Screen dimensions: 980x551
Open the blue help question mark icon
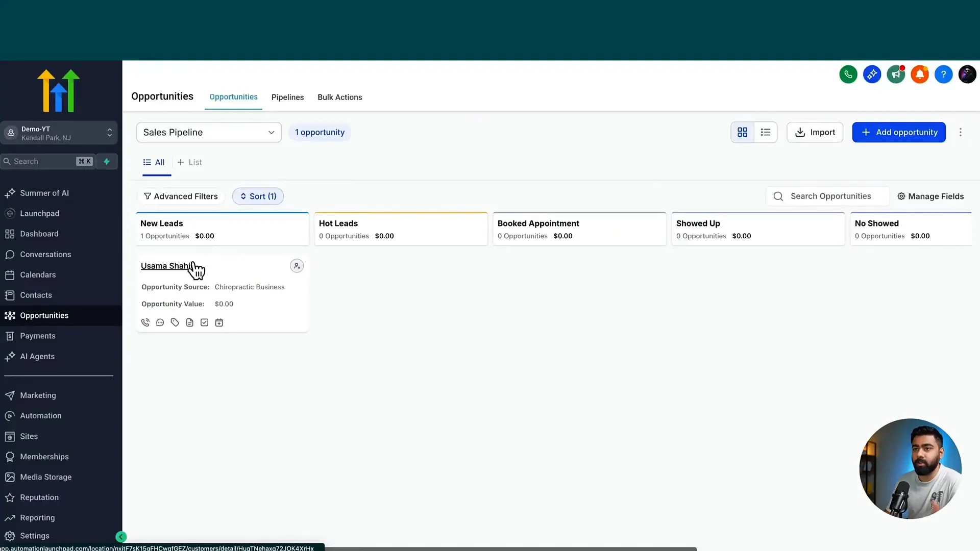(943, 74)
